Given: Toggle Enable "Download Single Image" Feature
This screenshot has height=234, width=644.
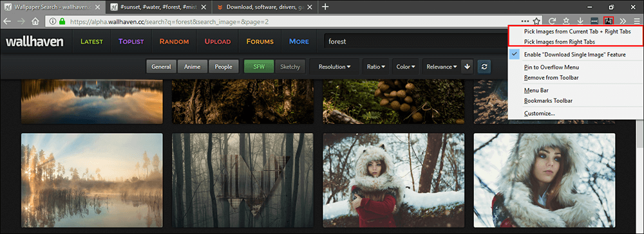Looking at the screenshot, I should 574,55.
